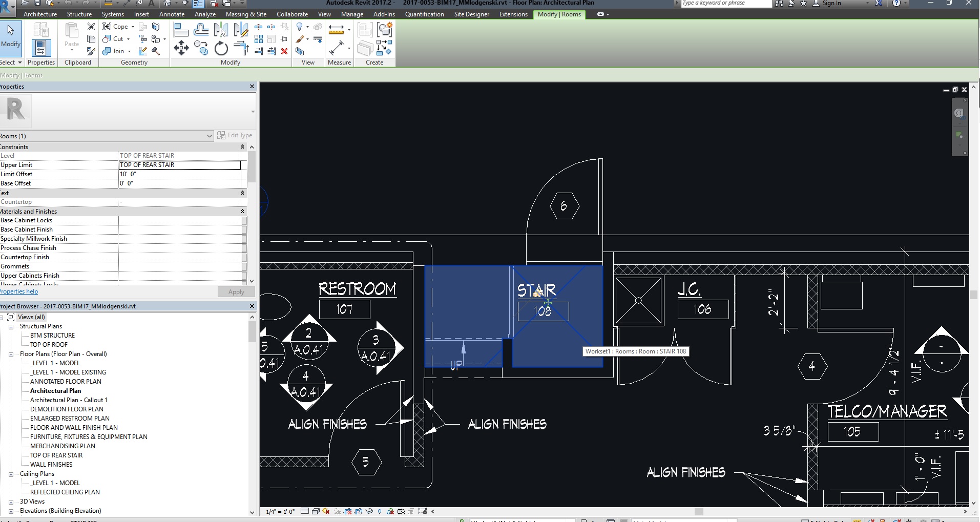Viewport: 980px width, 522px height.
Task: Click the Align tool in Modify panel
Action: point(181,30)
